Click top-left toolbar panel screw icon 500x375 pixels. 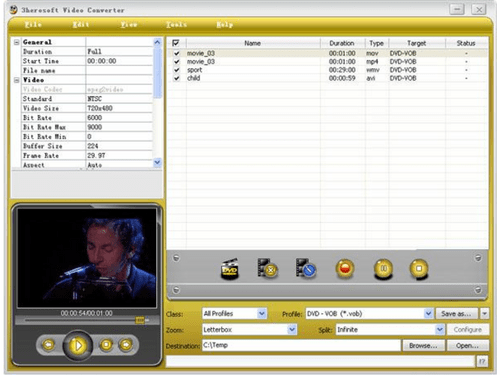tap(176, 258)
